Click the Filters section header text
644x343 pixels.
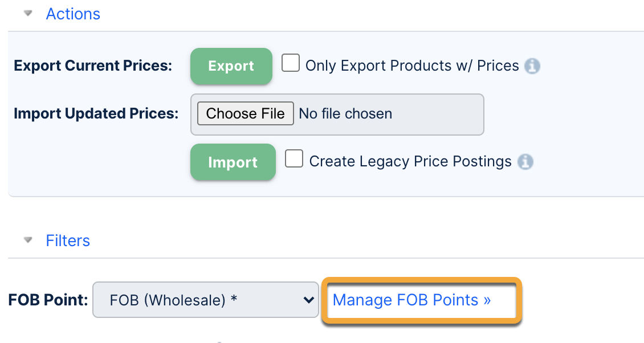(68, 240)
